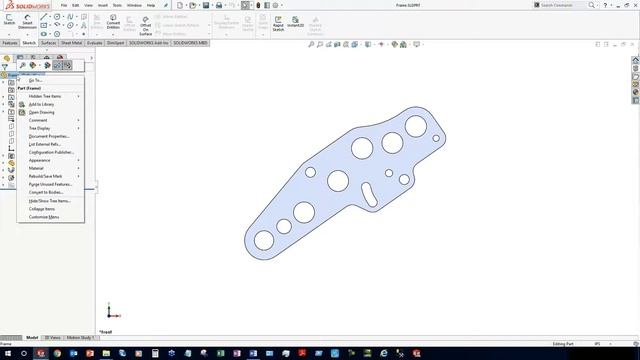Open the Options gear icon

point(276,5)
